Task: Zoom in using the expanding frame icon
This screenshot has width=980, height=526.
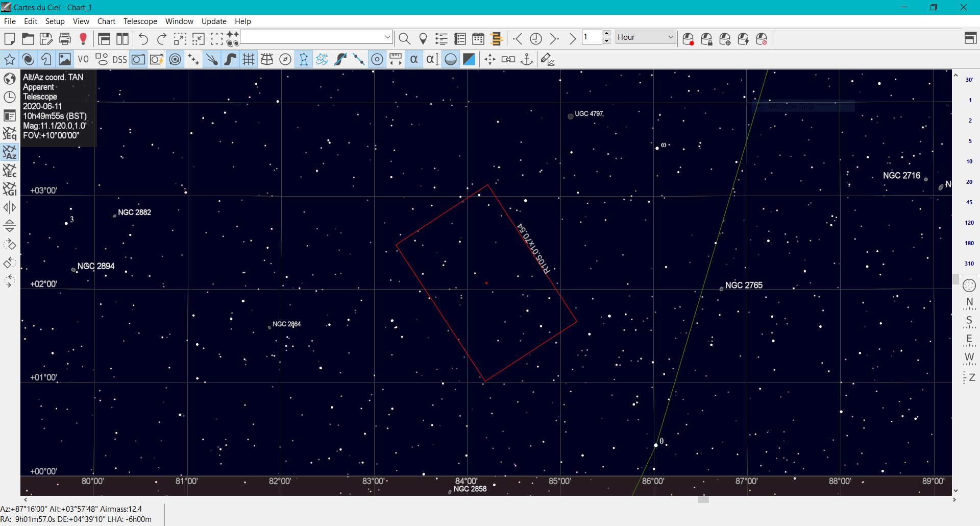Action: [180, 39]
